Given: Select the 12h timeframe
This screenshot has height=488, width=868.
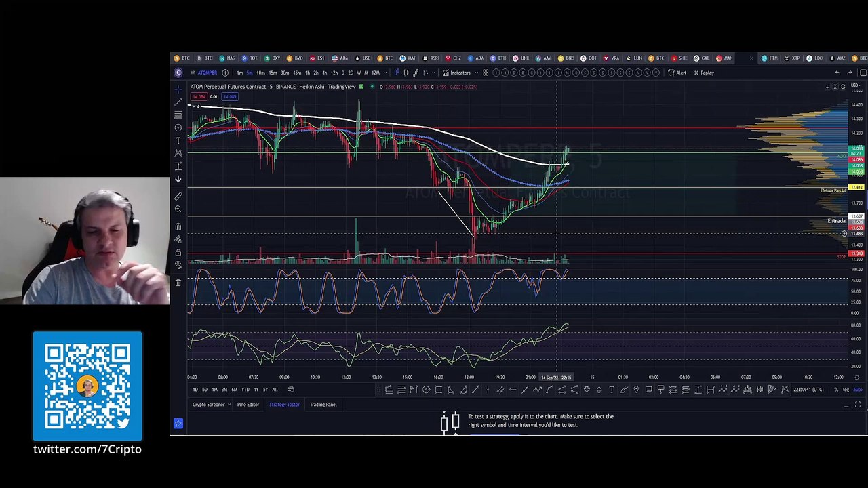Looking at the screenshot, I should (334, 73).
